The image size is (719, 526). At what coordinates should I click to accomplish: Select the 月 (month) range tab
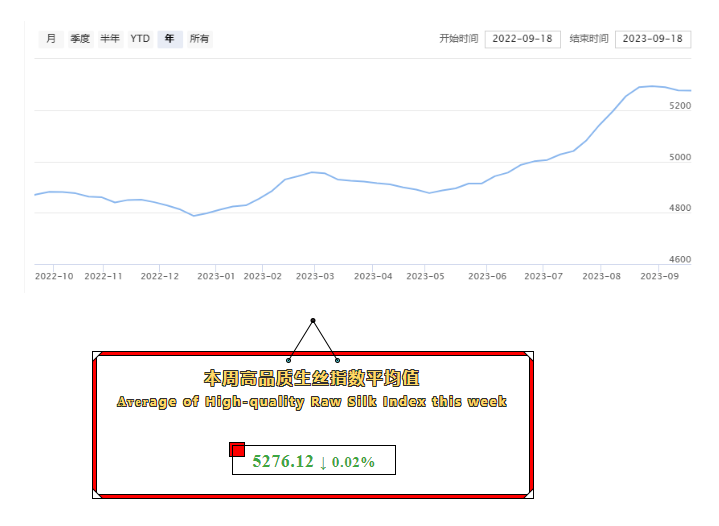pyautogui.click(x=51, y=39)
